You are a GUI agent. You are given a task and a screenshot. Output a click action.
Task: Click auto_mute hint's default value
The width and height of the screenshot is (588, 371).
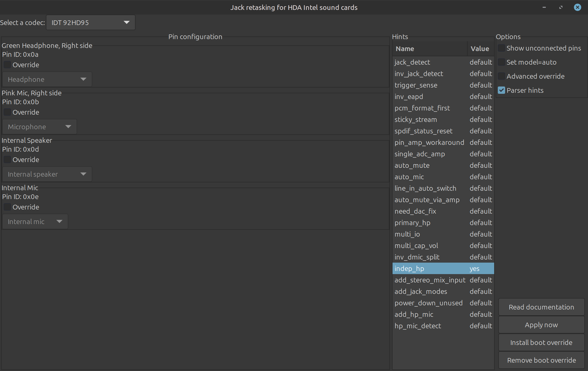click(x=481, y=165)
